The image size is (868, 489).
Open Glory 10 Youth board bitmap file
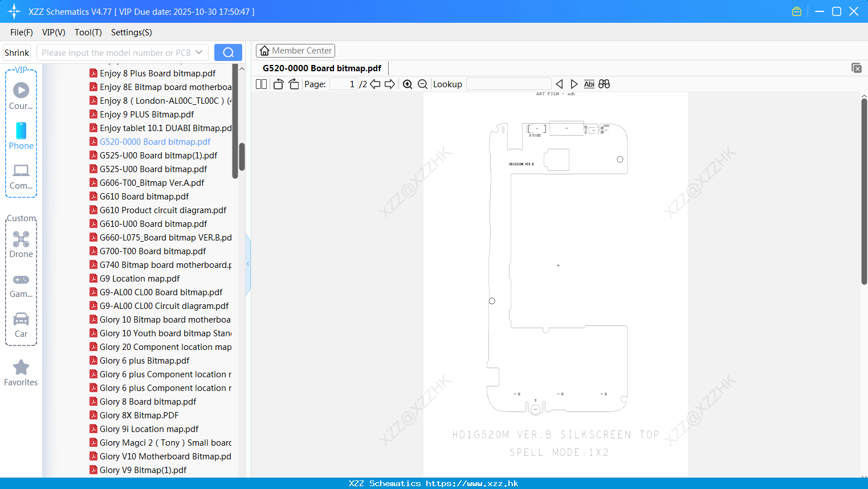tap(165, 333)
